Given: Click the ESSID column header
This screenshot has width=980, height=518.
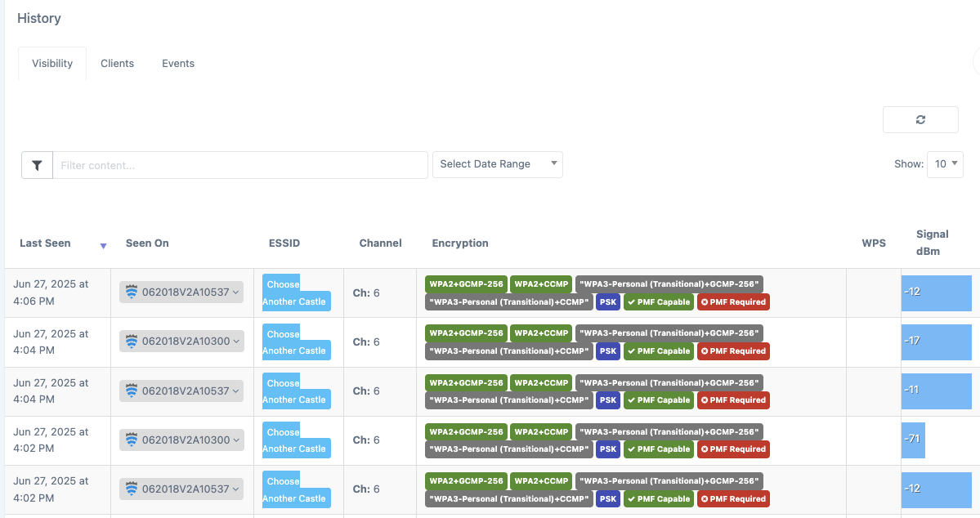Looking at the screenshot, I should tap(284, 243).
